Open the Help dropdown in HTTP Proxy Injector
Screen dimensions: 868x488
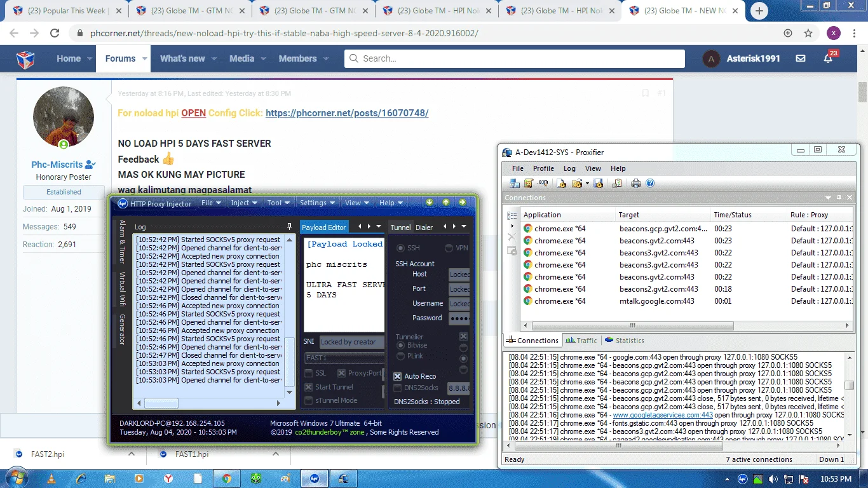(391, 203)
